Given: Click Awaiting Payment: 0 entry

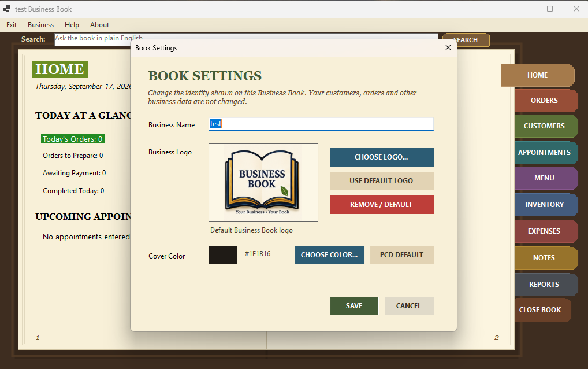Looking at the screenshot, I should pos(75,173).
